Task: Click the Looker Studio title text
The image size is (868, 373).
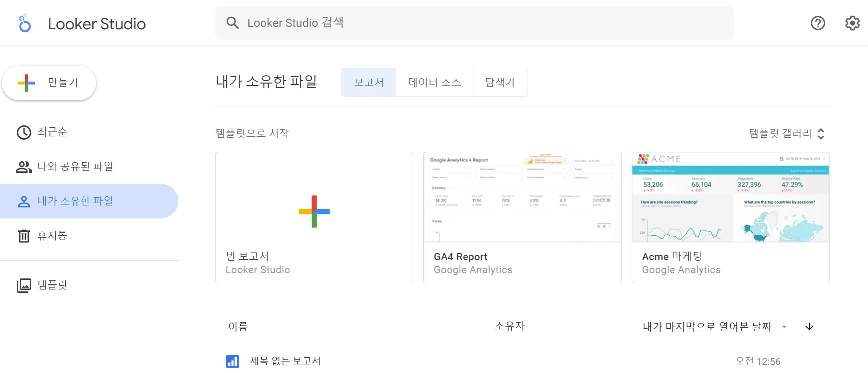Action: (x=97, y=24)
